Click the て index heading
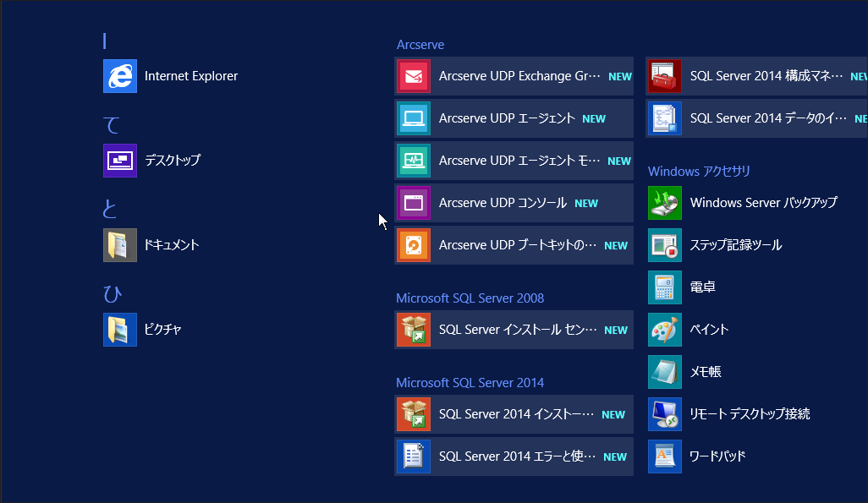868x503 pixels. tap(112, 125)
